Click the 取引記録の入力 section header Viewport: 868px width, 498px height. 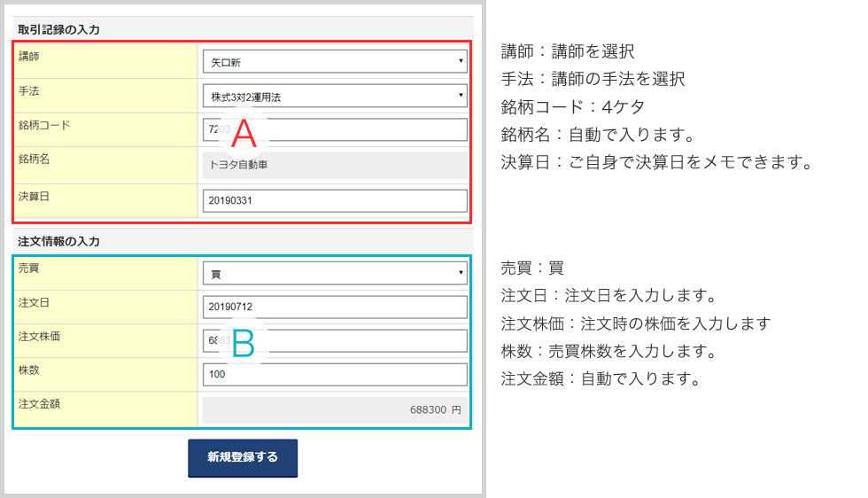[x=58, y=29]
